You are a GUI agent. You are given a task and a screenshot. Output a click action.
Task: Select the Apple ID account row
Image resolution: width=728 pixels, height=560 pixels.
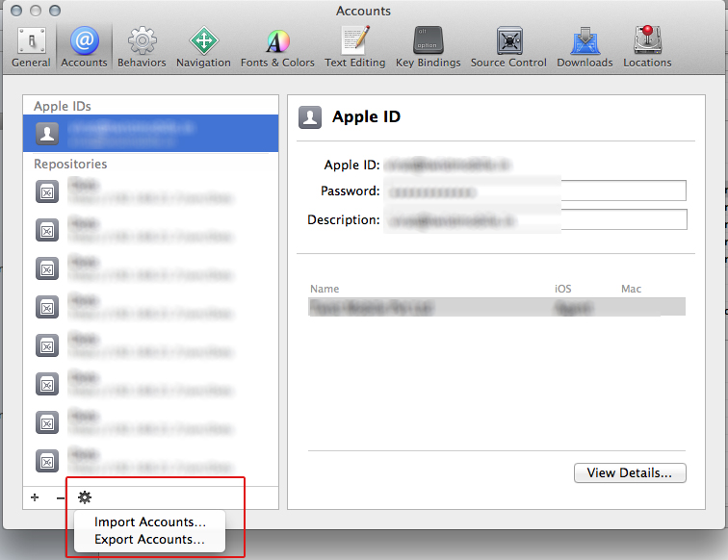point(150,134)
